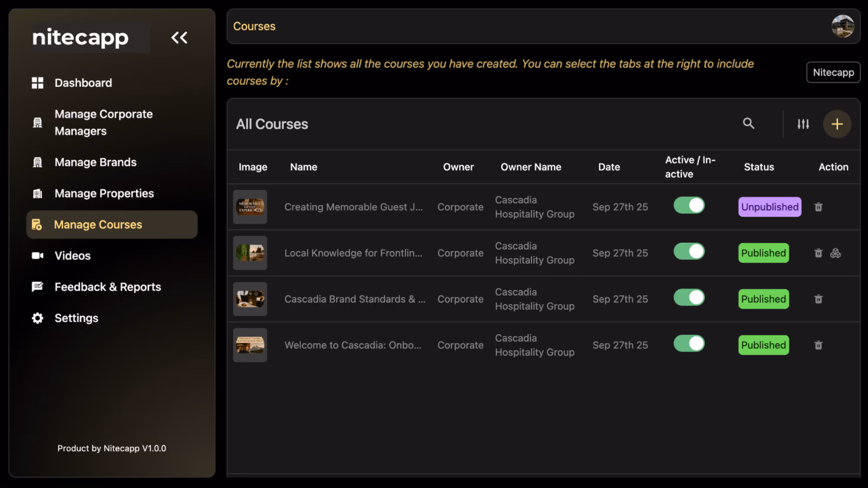The height and width of the screenshot is (488, 868).
Task: Delete the Creating Memorable Guest course via trash icon
Action: pos(818,207)
